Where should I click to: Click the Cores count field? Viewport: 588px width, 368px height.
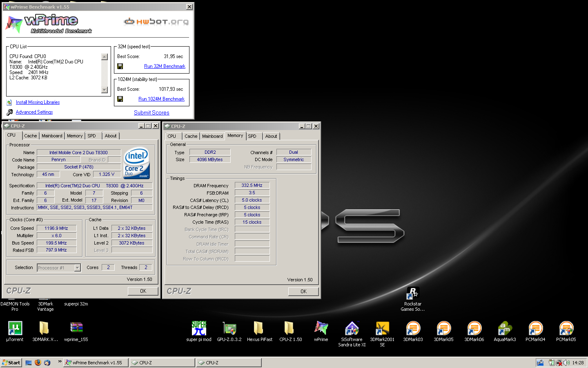coord(108,267)
